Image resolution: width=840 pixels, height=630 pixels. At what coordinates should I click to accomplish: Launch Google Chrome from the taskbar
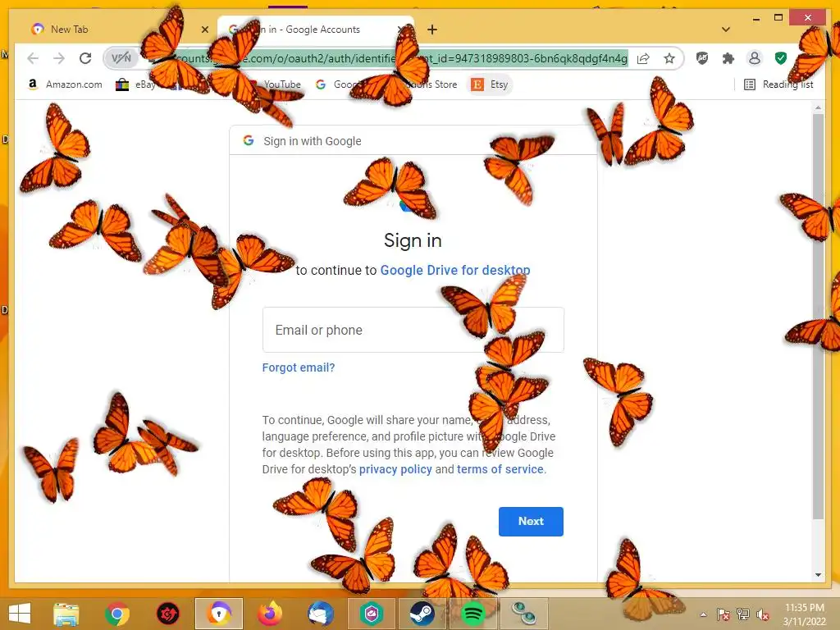tap(117, 614)
